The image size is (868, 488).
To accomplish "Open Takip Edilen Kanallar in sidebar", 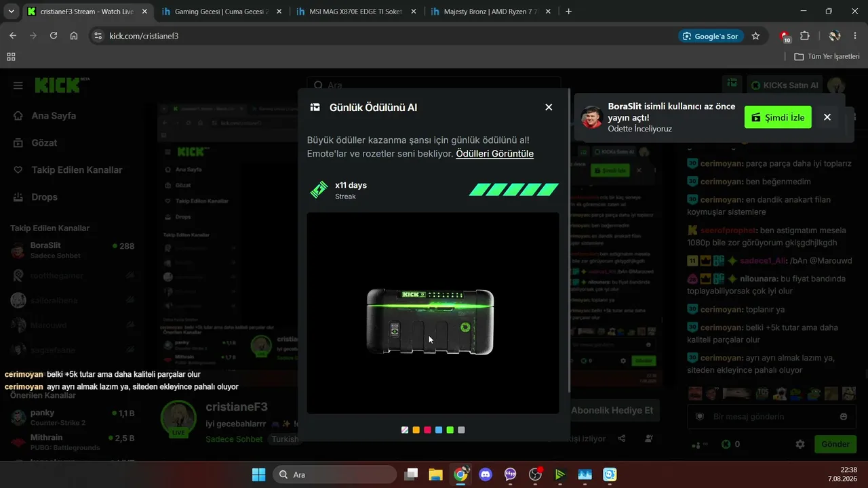I will coord(68,170).
